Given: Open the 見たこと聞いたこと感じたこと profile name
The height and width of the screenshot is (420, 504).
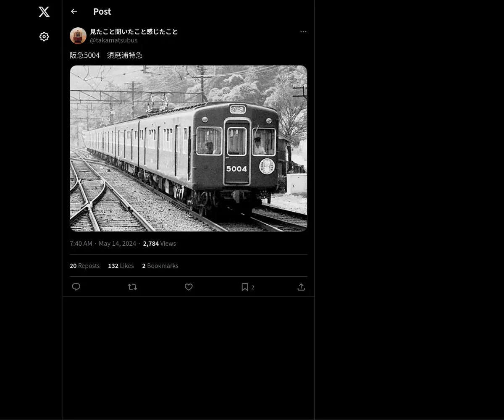Looking at the screenshot, I should (134, 32).
